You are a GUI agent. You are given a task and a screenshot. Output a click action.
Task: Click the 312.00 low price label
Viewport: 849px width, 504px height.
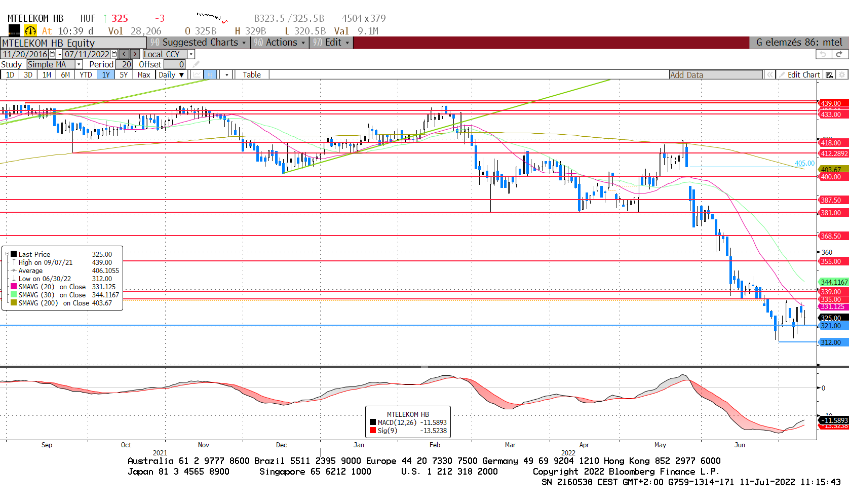pos(833,342)
